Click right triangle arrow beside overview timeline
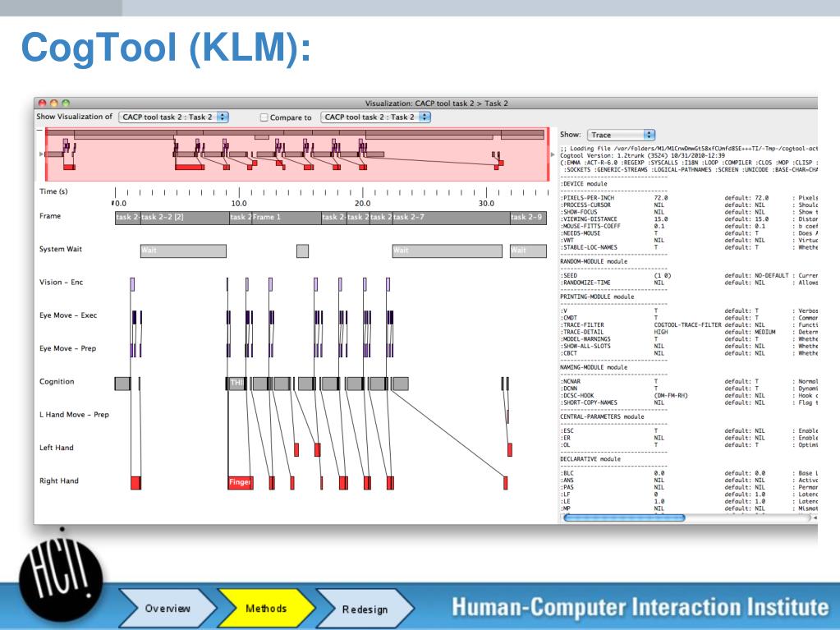Viewport: 840px width, 630px height. [553, 154]
